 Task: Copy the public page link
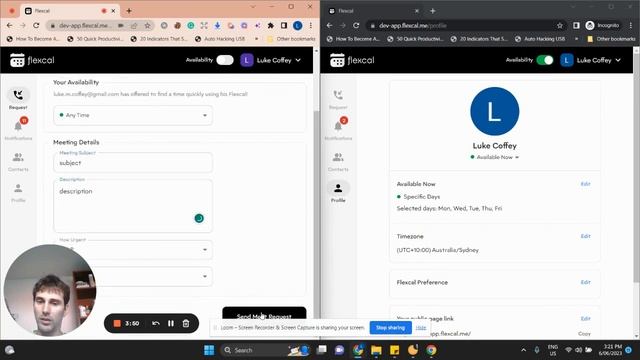(584, 333)
